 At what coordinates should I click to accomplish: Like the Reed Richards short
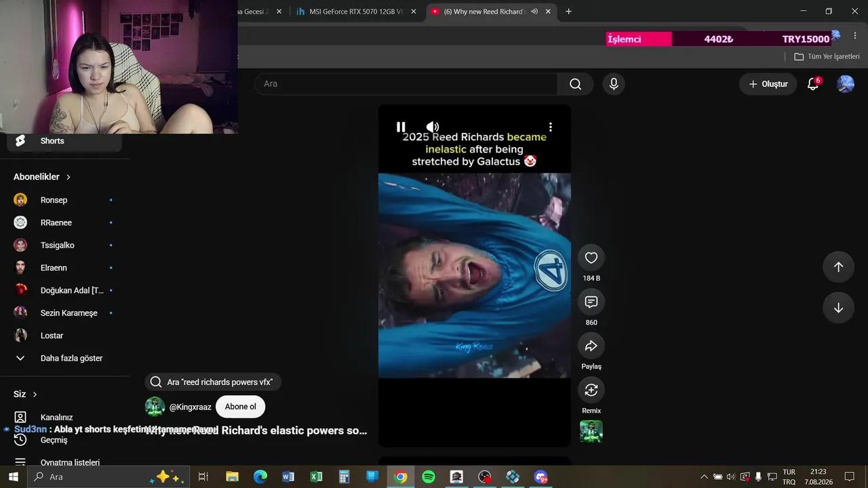point(591,258)
